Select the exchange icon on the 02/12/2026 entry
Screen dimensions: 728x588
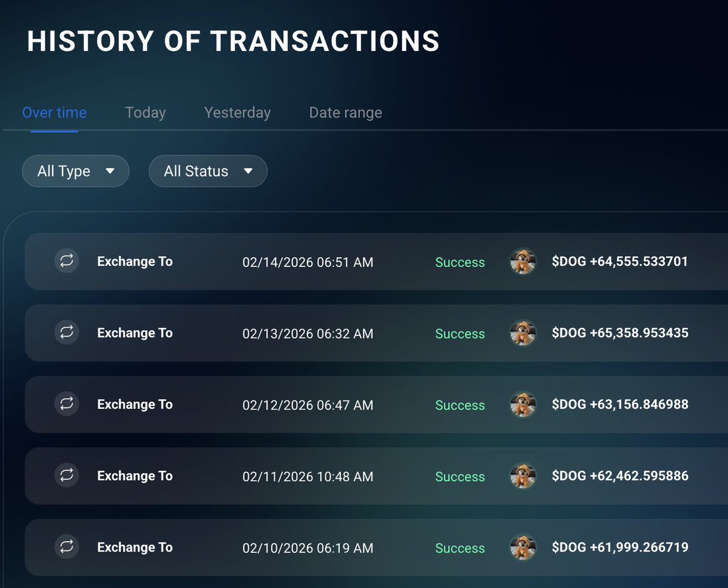pyautogui.click(x=67, y=404)
